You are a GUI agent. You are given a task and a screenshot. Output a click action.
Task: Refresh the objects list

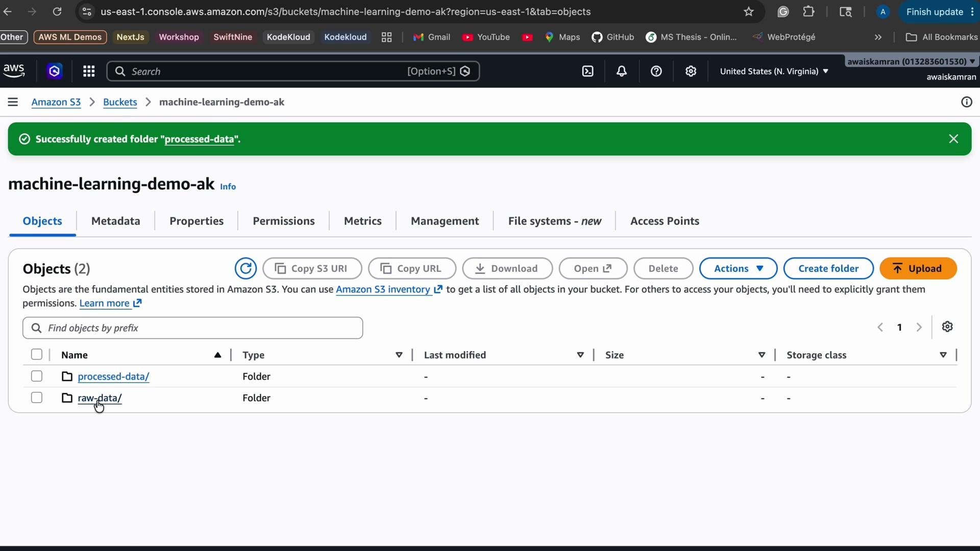point(246,268)
